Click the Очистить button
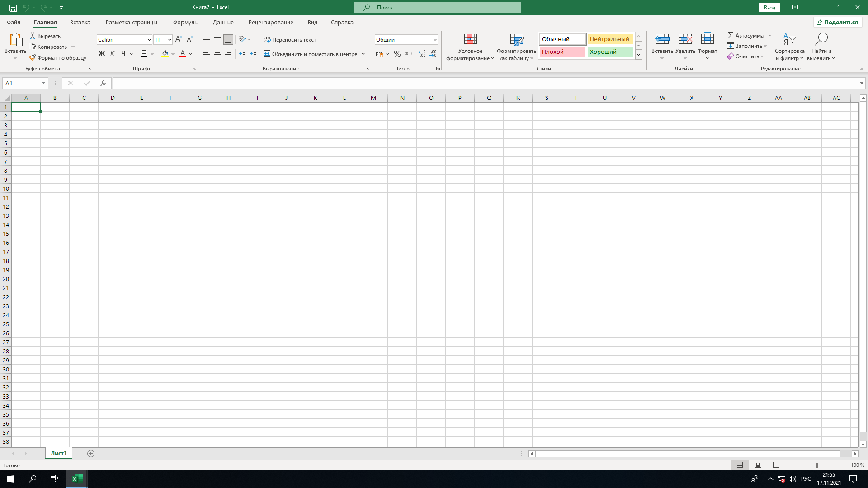The height and width of the screenshot is (488, 868). click(745, 56)
